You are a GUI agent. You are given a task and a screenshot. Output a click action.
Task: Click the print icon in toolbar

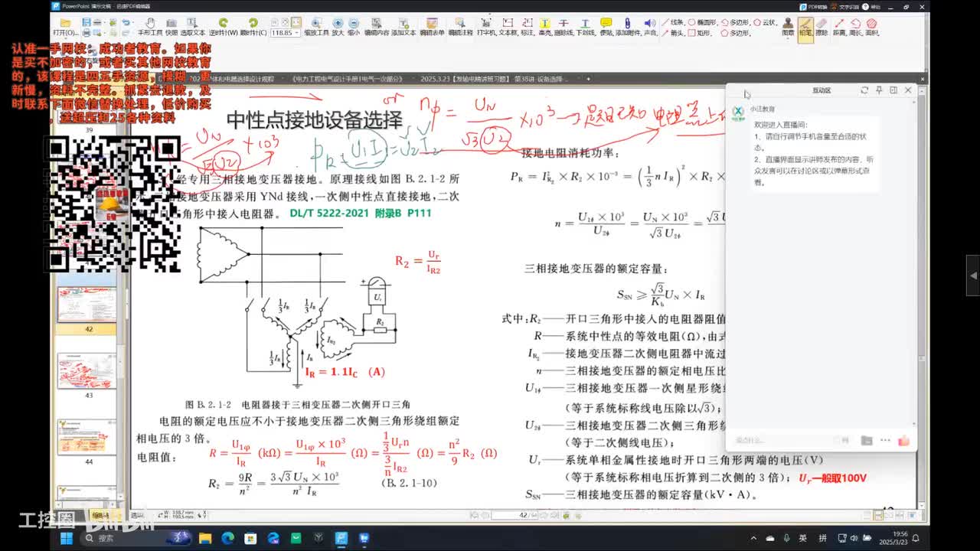point(87,33)
